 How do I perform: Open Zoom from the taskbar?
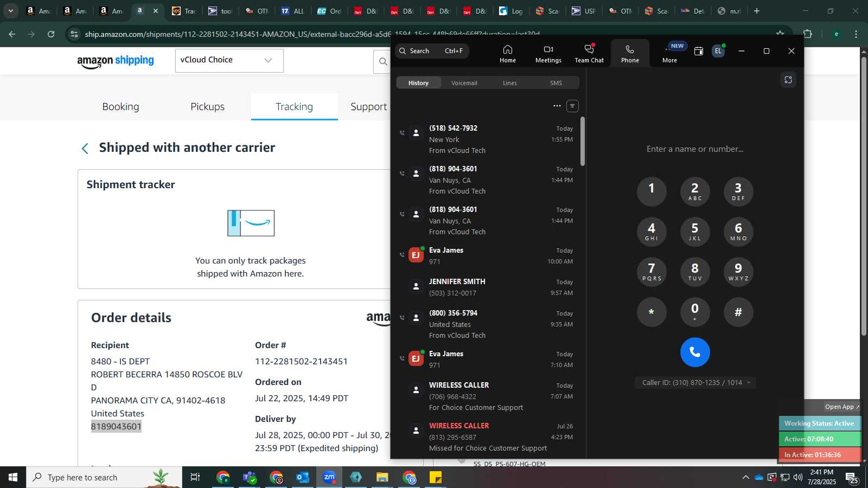click(x=329, y=477)
